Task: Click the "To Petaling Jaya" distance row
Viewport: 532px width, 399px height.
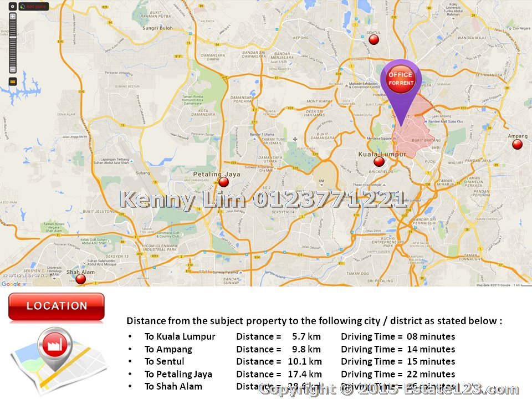Action: [x=299, y=374]
